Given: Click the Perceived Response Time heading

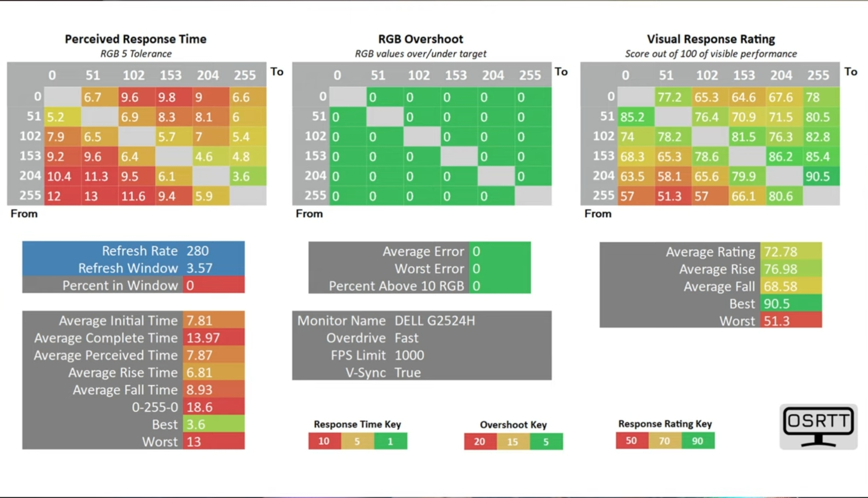Looking at the screenshot, I should click(135, 39).
